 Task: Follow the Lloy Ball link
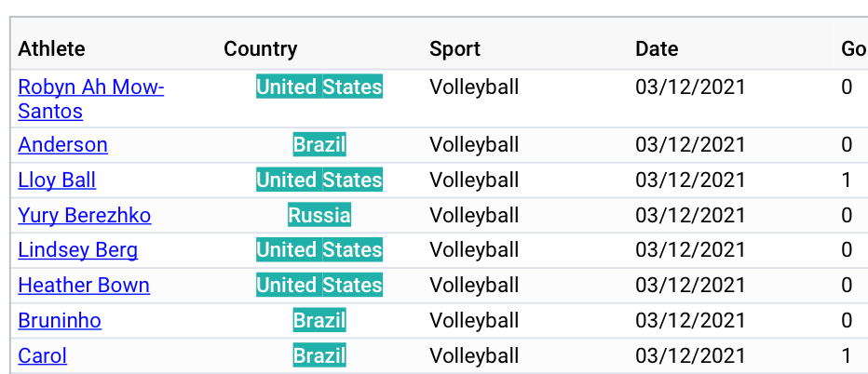(x=57, y=180)
